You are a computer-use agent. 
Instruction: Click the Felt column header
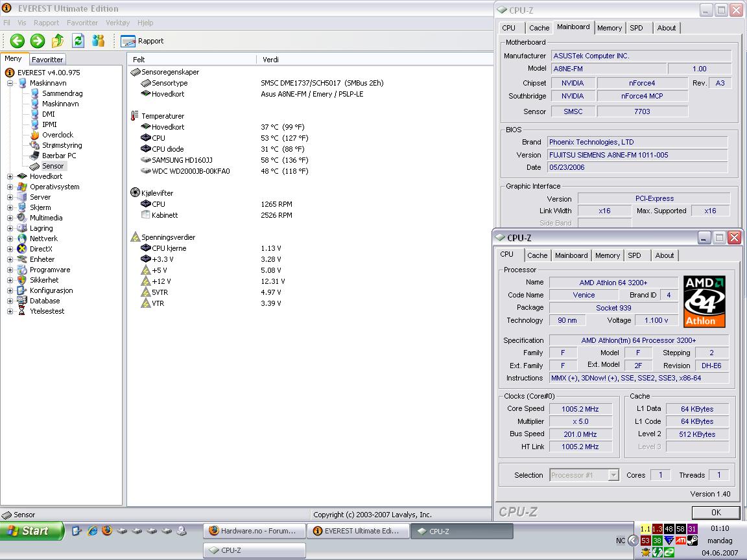coord(191,60)
